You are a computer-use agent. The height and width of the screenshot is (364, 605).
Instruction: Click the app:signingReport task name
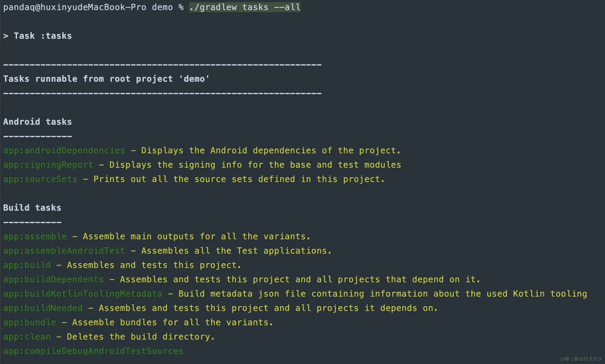[x=48, y=165]
